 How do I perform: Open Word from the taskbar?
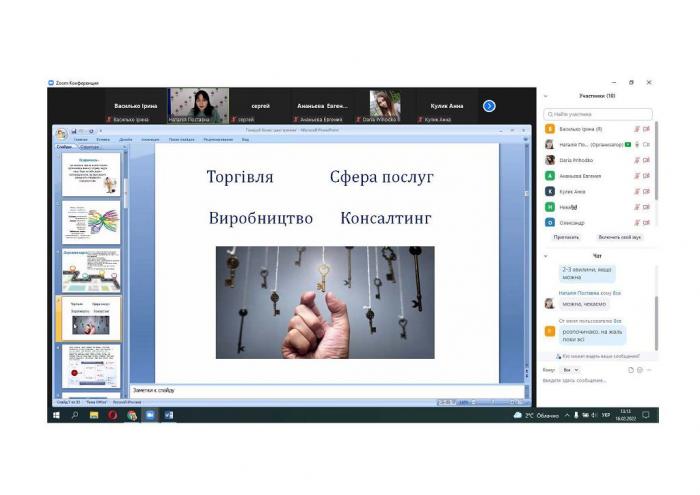coord(169,415)
